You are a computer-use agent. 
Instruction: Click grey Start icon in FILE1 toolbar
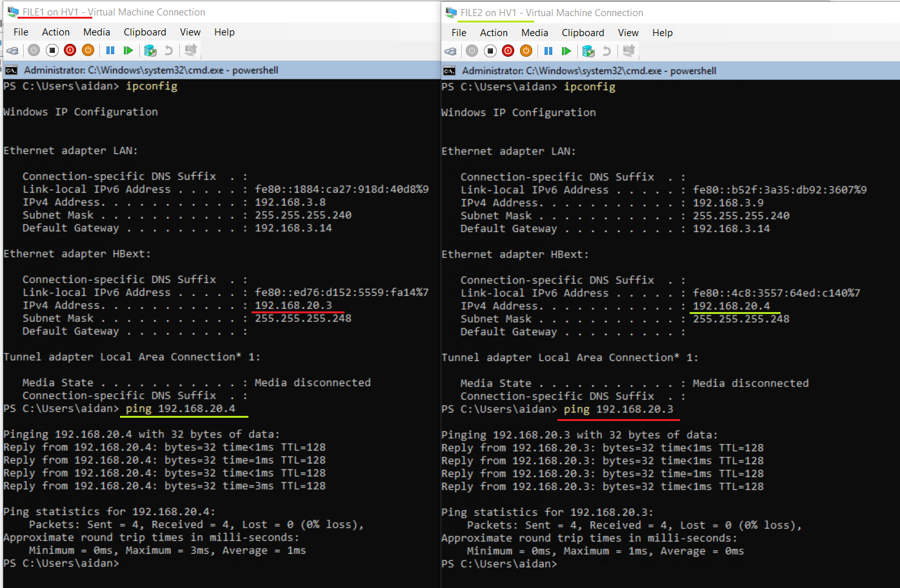click(x=34, y=50)
